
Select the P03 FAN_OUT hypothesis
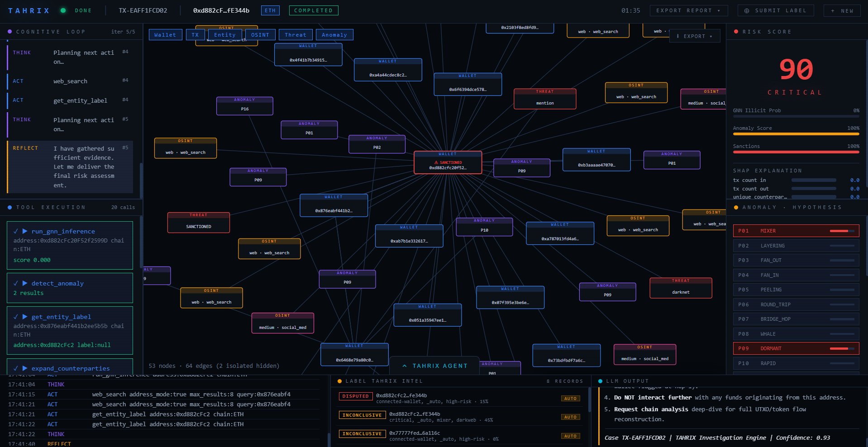tap(796, 260)
